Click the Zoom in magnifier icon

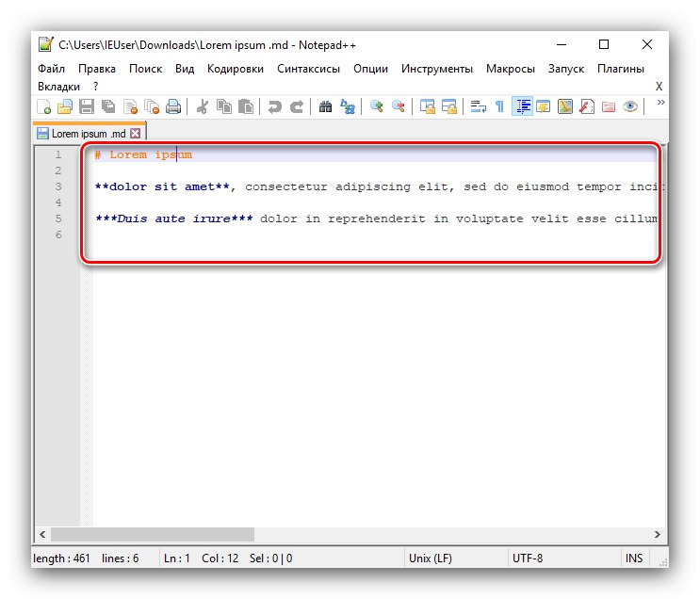(x=377, y=106)
